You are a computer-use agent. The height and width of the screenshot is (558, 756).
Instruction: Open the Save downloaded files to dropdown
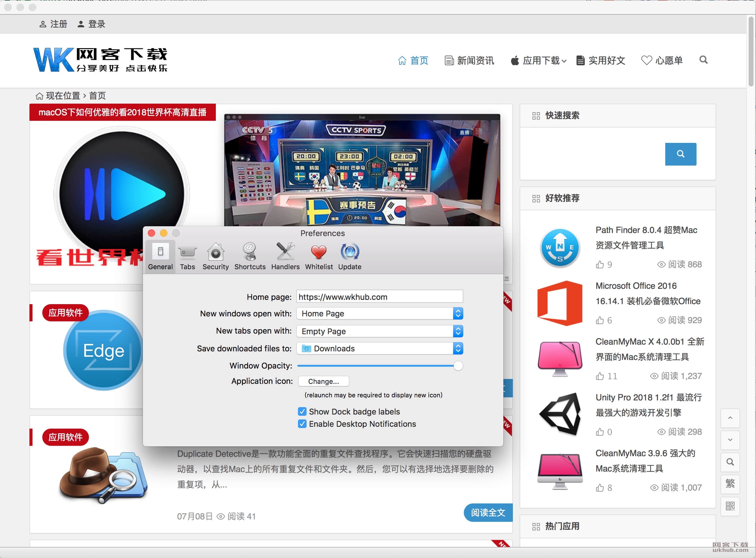click(x=380, y=348)
